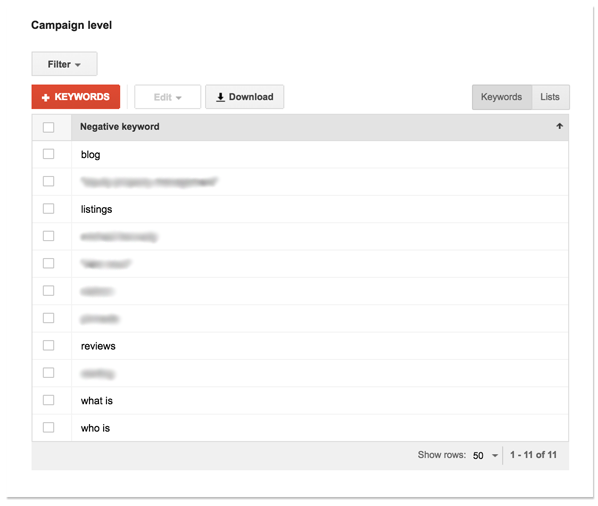
Task: Switch to the Lists tab
Action: (x=550, y=97)
